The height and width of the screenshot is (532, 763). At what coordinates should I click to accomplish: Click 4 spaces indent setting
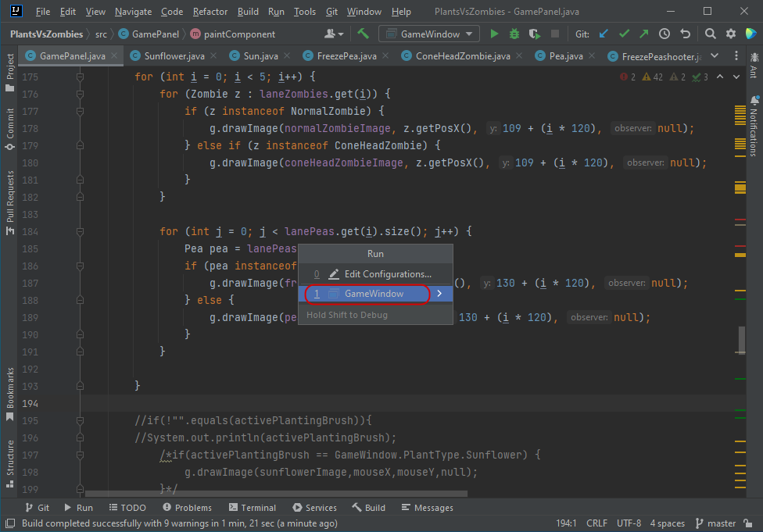coord(667,523)
